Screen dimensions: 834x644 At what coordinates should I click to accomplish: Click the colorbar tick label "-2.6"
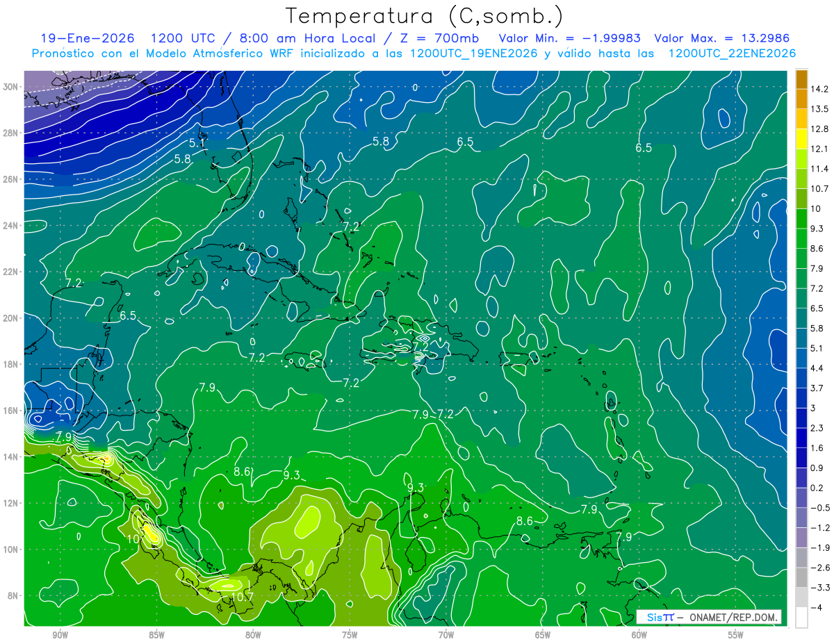pyautogui.click(x=819, y=568)
